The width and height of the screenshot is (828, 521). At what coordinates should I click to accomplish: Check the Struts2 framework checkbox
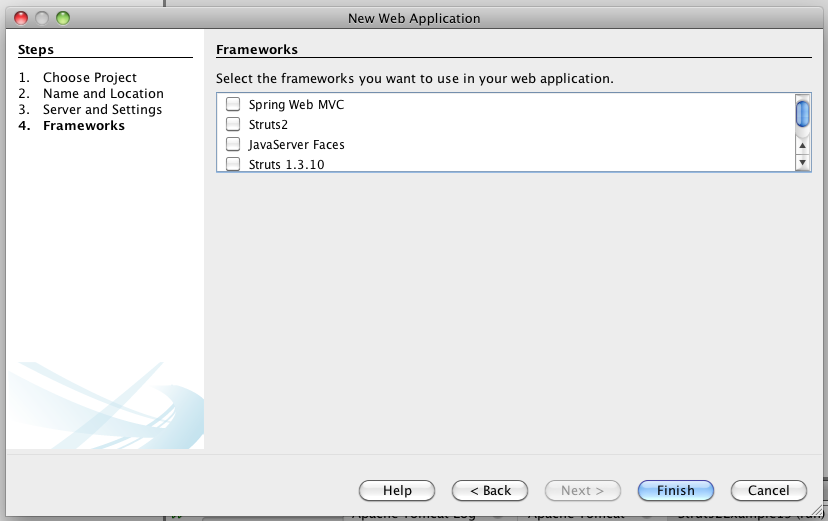(233, 124)
